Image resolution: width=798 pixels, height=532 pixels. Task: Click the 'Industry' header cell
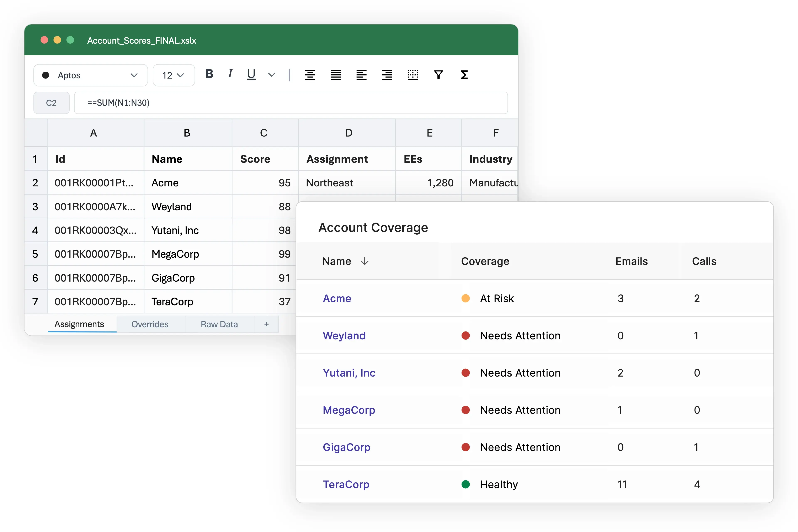490,159
